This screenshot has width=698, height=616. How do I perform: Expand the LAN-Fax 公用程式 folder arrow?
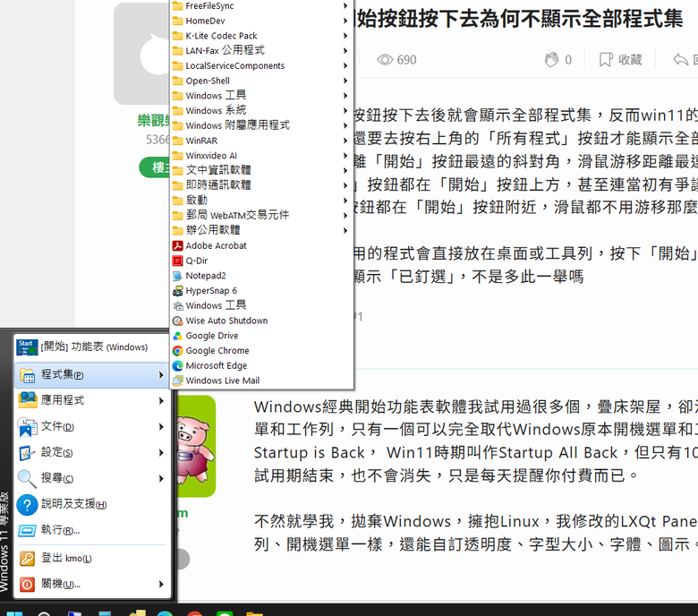(x=345, y=51)
